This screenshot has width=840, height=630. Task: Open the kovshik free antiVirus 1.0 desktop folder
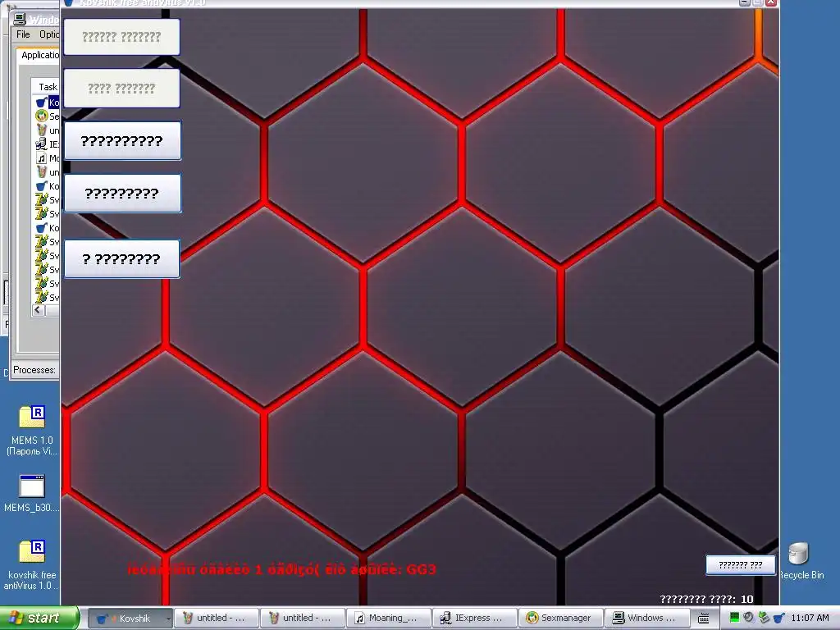(32, 564)
